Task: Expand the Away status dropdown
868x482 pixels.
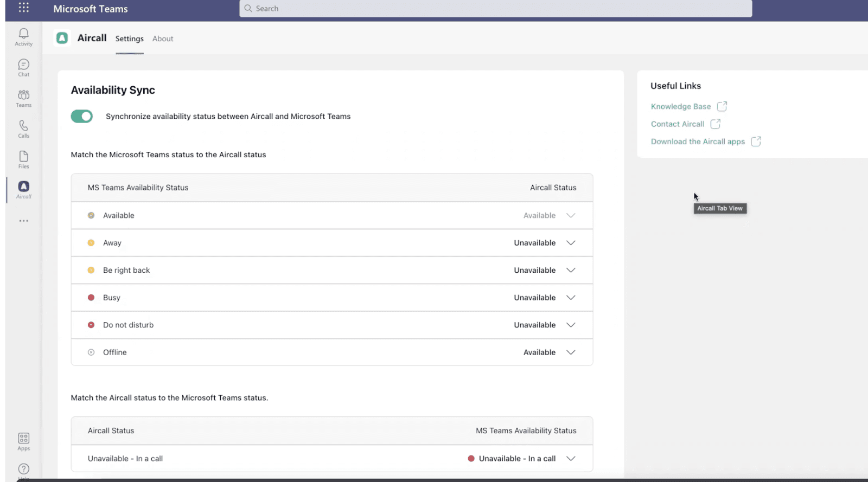Action: 570,243
